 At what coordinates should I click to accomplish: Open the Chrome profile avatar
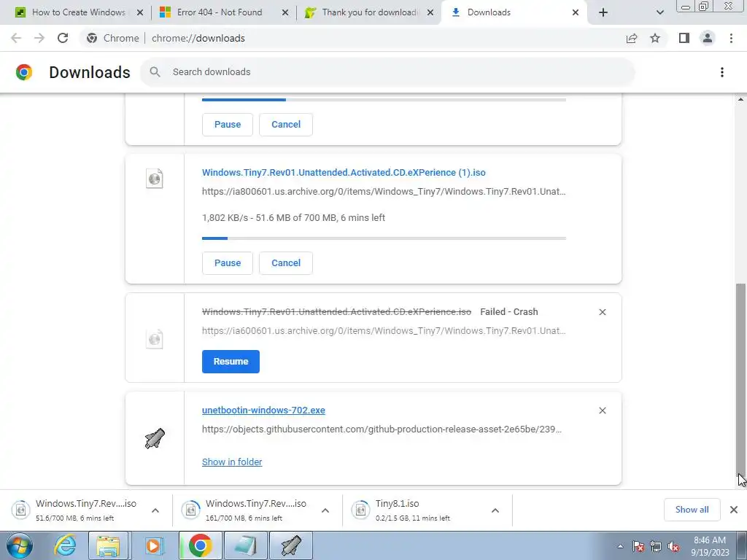tap(708, 38)
